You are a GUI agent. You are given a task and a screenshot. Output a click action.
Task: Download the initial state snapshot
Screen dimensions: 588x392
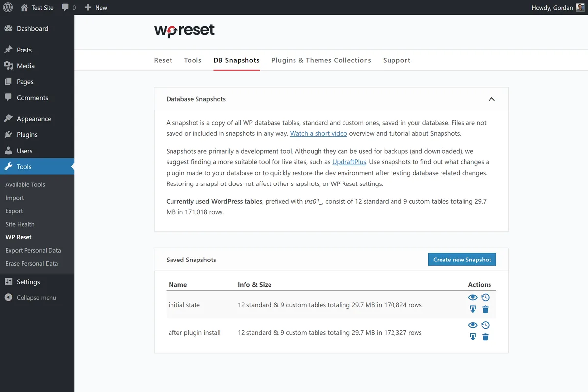tap(473, 309)
